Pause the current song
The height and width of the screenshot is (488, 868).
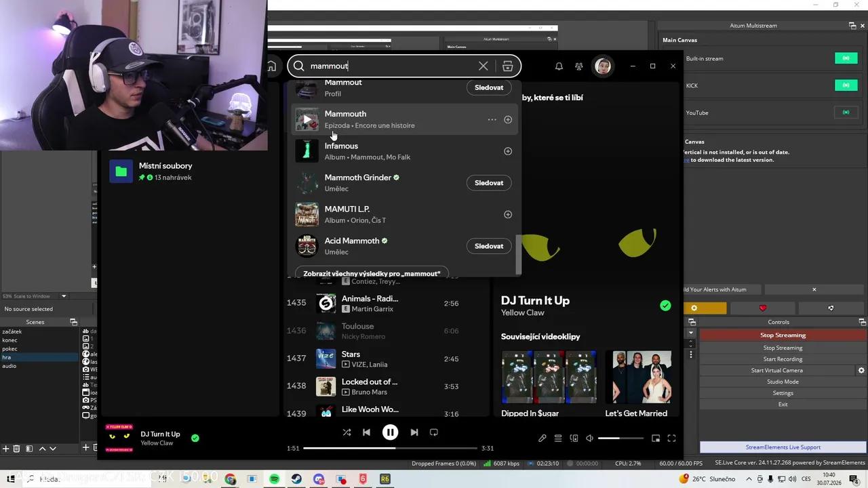(x=390, y=432)
